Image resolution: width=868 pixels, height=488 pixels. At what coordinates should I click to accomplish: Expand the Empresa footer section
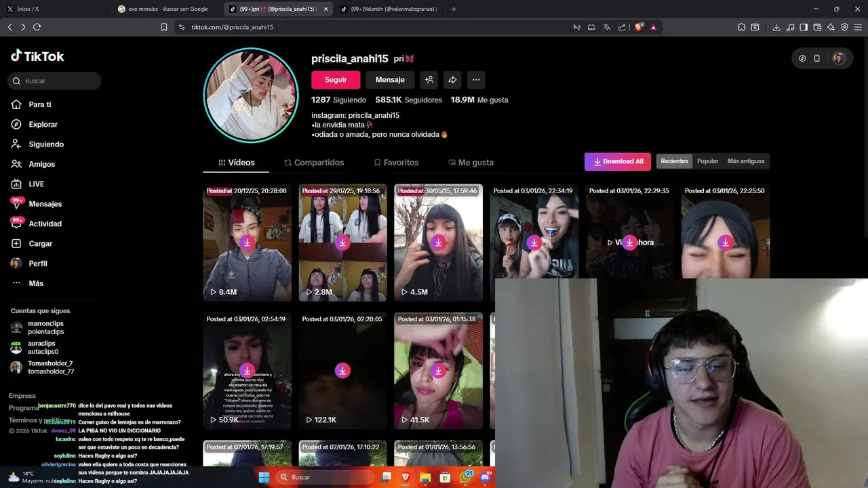click(x=22, y=396)
